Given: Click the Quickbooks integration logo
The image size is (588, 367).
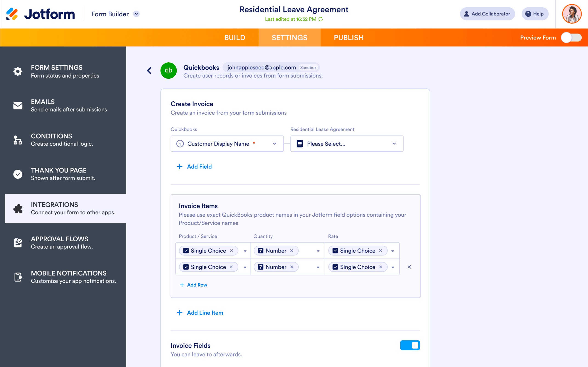Looking at the screenshot, I should tap(168, 70).
